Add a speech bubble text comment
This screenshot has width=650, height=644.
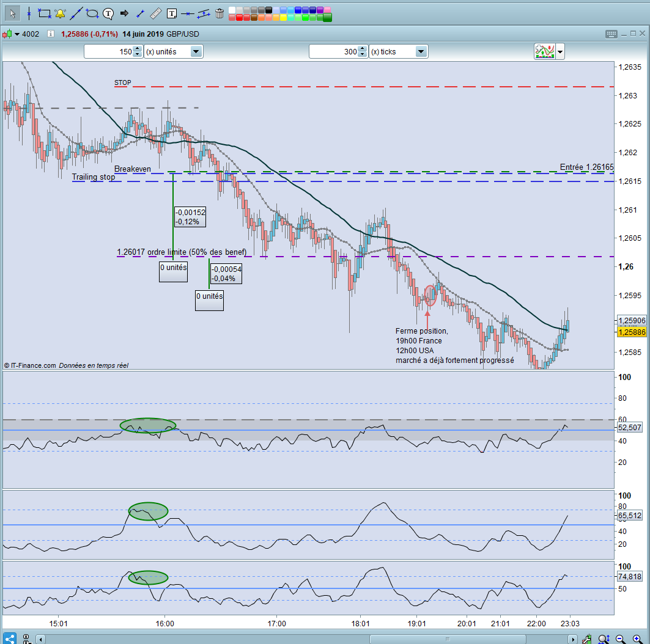[x=108, y=14]
